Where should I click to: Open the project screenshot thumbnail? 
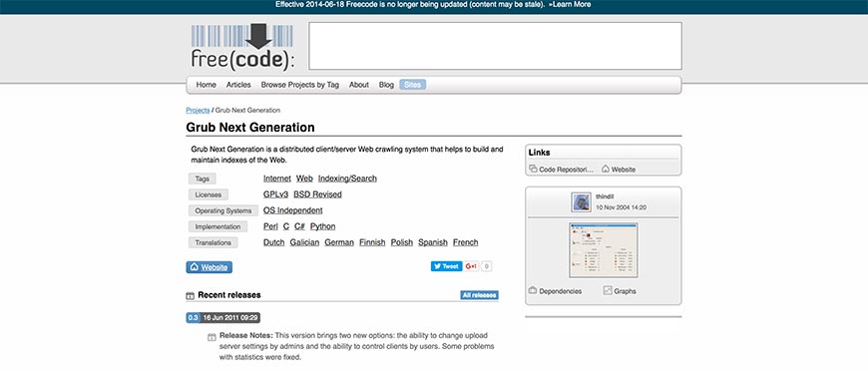point(604,250)
